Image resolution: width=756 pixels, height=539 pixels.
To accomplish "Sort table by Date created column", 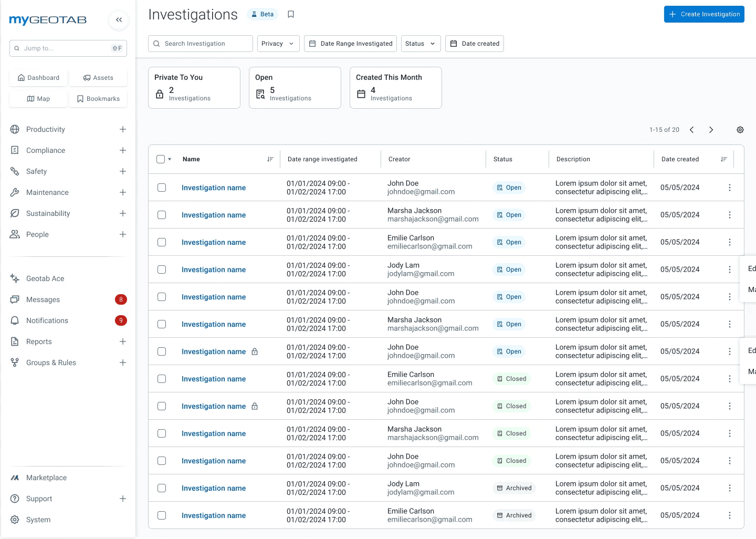I will (x=724, y=159).
